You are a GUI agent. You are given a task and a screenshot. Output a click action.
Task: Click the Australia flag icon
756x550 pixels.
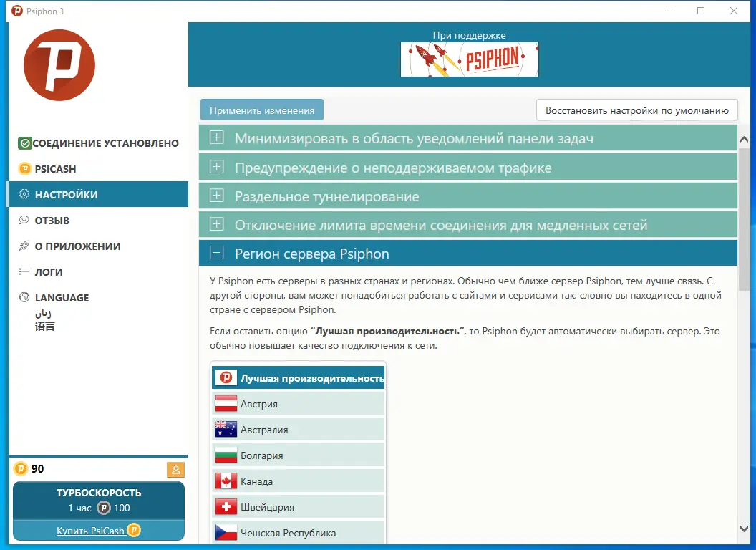pos(226,430)
